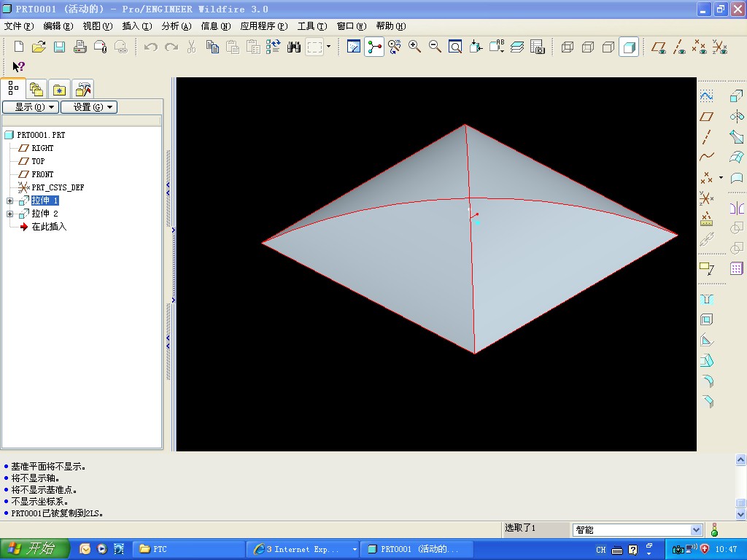The width and height of the screenshot is (747, 560).
Task: Click the Zoom In magnifier
Action: pos(414,47)
